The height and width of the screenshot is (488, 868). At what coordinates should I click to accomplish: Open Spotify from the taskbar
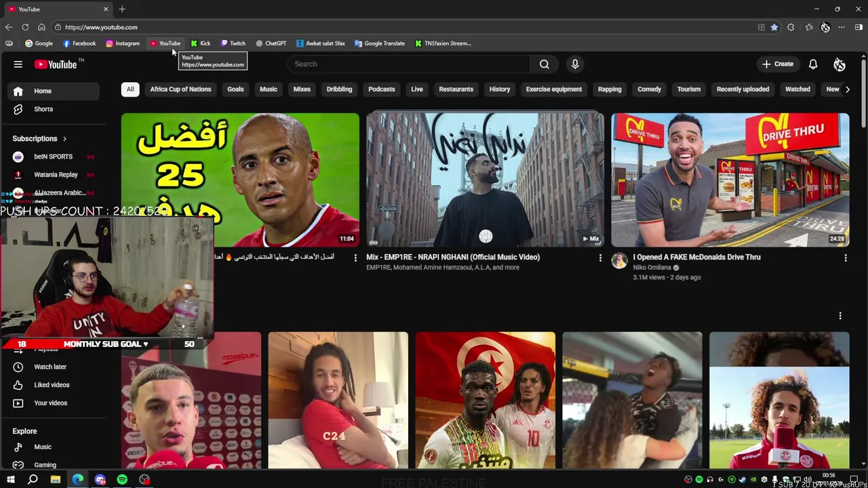tap(122, 480)
